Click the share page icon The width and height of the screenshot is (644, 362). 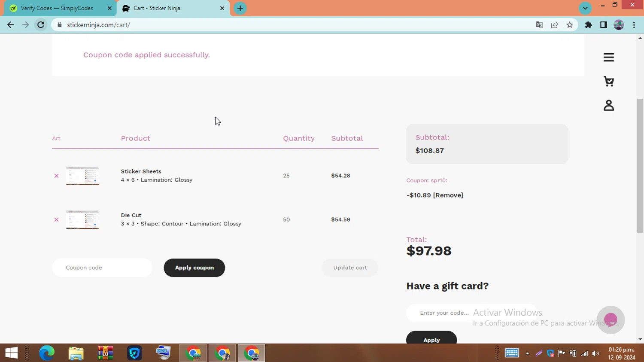(555, 25)
